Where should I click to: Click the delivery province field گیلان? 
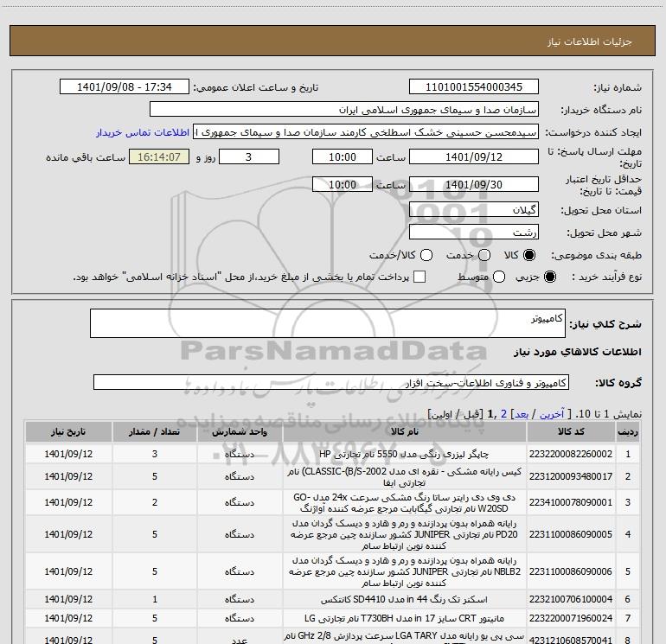tap(474, 209)
